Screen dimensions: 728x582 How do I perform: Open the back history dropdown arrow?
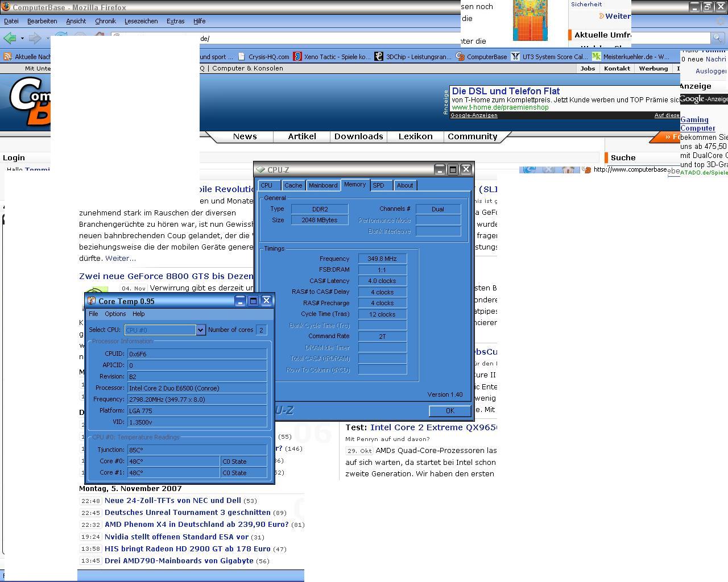tap(22, 39)
